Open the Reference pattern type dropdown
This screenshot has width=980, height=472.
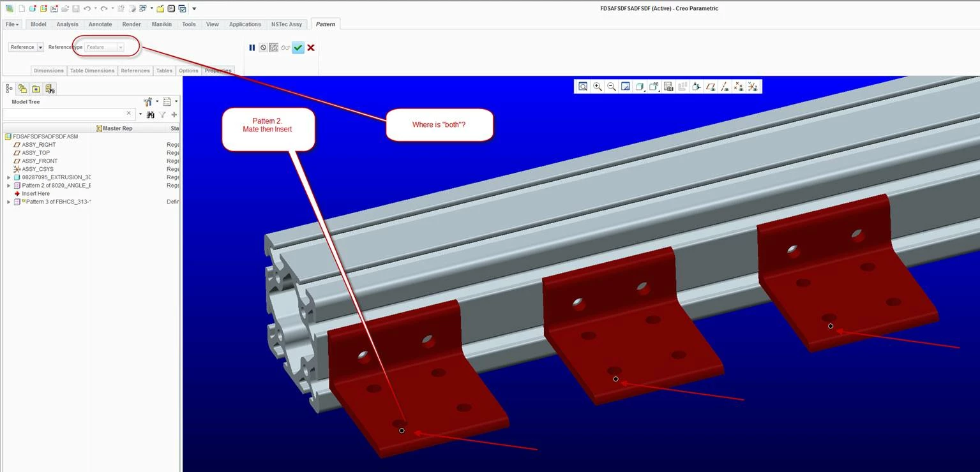[26, 47]
